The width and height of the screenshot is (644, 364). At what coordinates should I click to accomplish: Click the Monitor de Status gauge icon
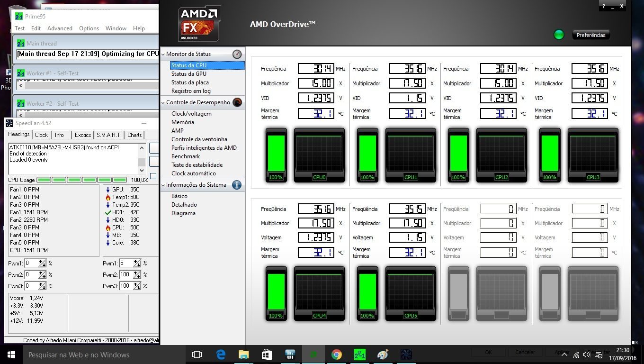pos(237,54)
